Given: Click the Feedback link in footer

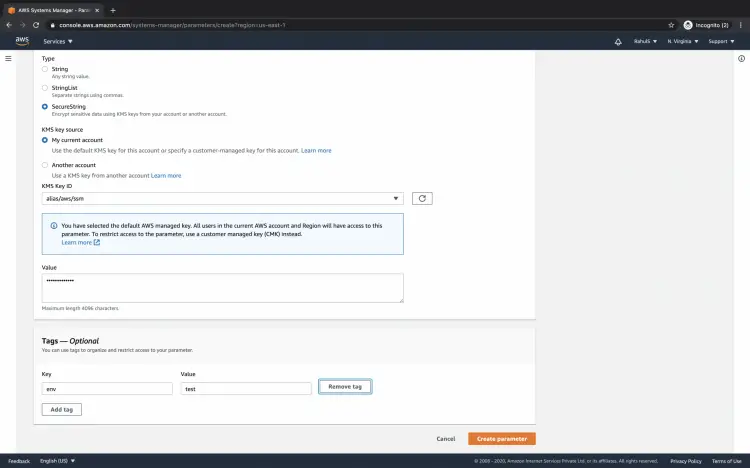Looking at the screenshot, I should [x=19, y=461].
